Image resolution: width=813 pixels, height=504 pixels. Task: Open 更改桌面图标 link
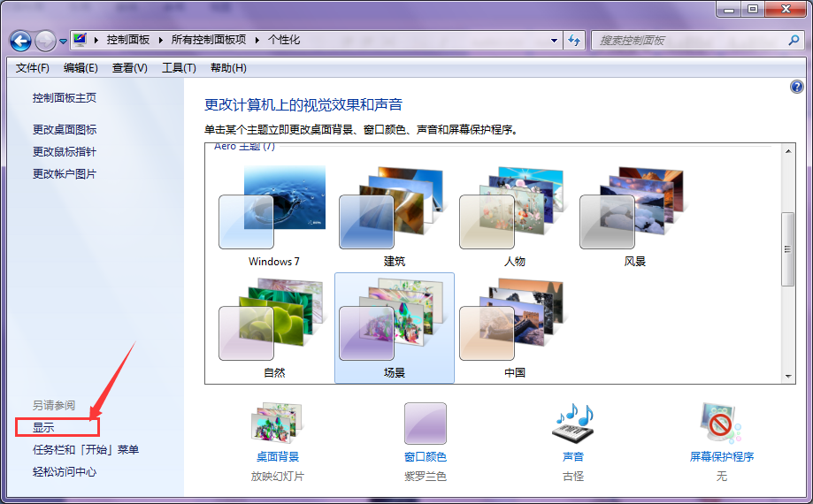pos(65,129)
